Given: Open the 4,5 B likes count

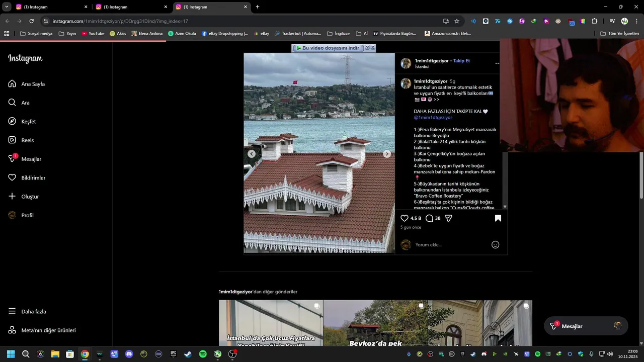Looking at the screenshot, I should [416, 218].
